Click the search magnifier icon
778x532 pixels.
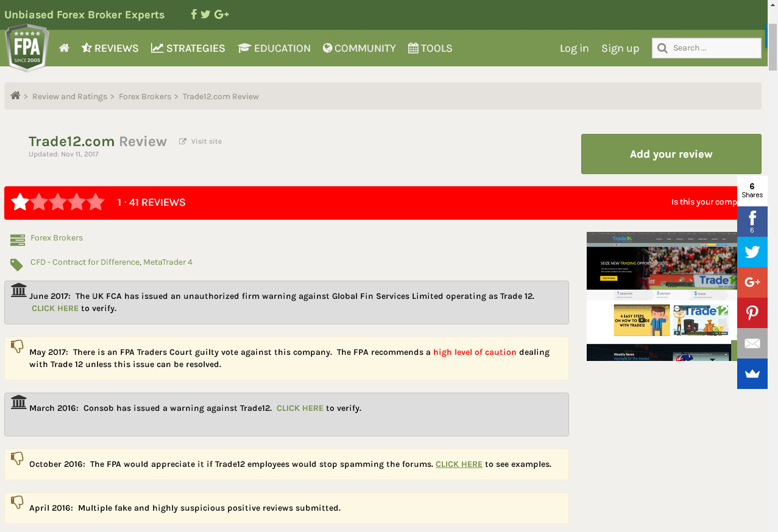tap(662, 48)
